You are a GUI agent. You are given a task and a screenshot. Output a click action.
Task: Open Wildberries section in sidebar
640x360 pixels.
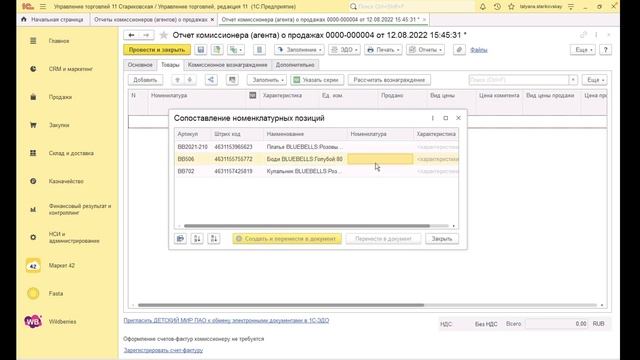pyautogui.click(x=62, y=322)
